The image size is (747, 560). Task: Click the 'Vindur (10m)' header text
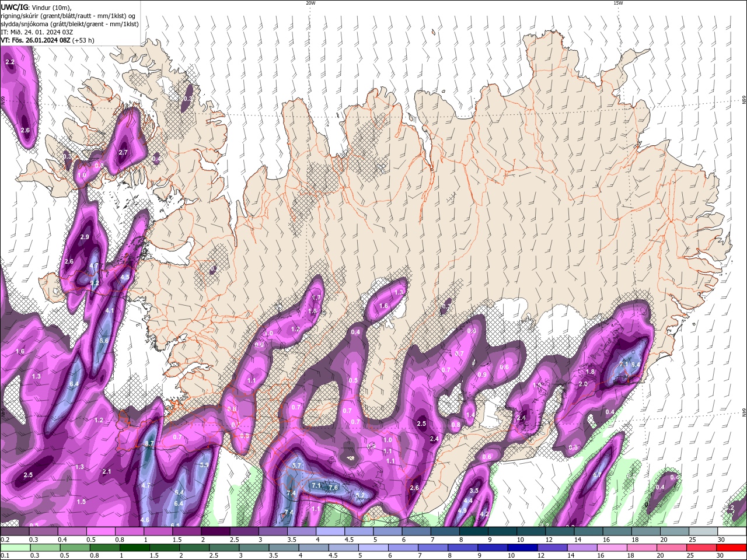tap(51, 6)
